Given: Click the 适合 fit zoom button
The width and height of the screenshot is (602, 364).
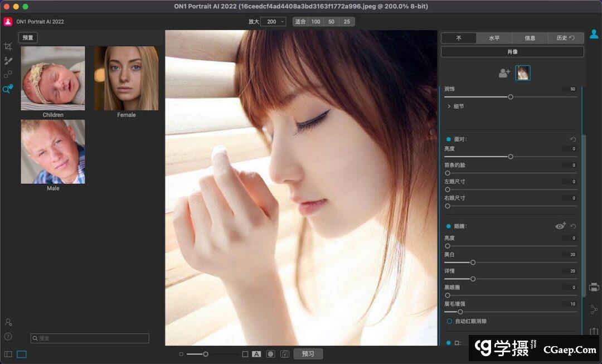Looking at the screenshot, I should 300,22.
